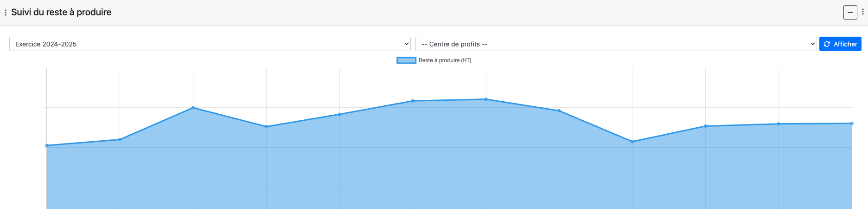This screenshot has height=209, width=868.
Task: Click the second data point on the chart line
Action: click(x=120, y=139)
